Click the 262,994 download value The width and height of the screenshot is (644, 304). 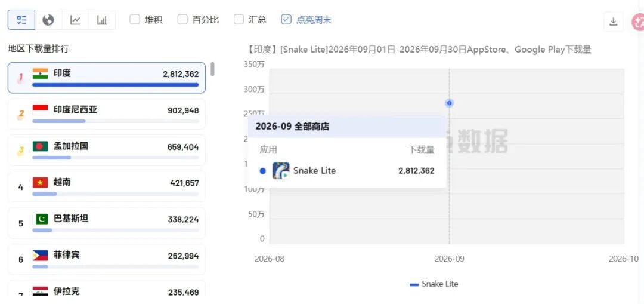tap(183, 256)
